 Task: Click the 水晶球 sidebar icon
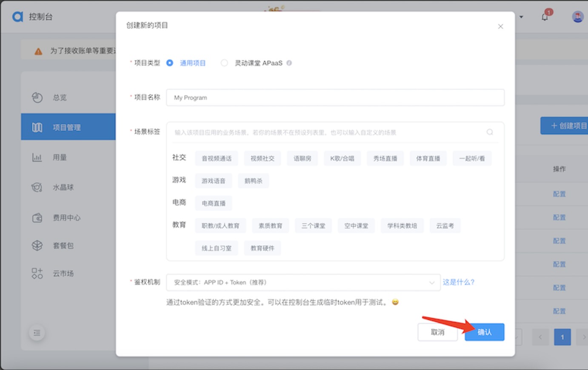[37, 187]
